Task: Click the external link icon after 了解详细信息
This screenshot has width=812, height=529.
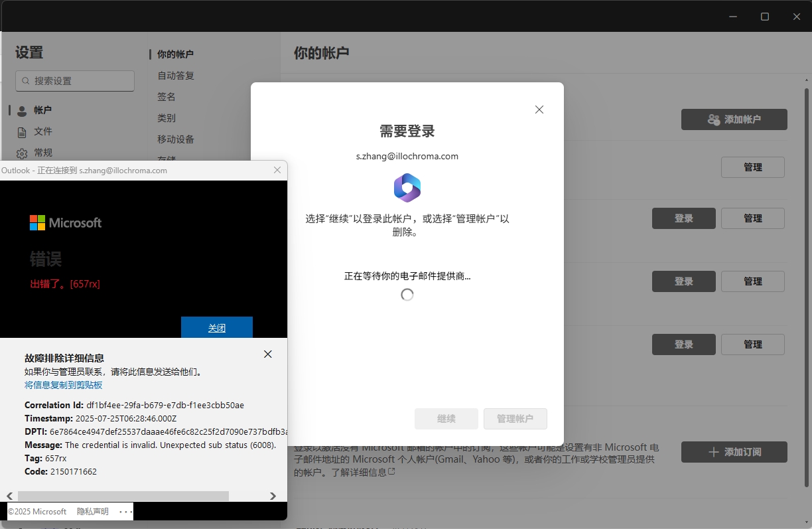Action: pyautogui.click(x=391, y=472)
